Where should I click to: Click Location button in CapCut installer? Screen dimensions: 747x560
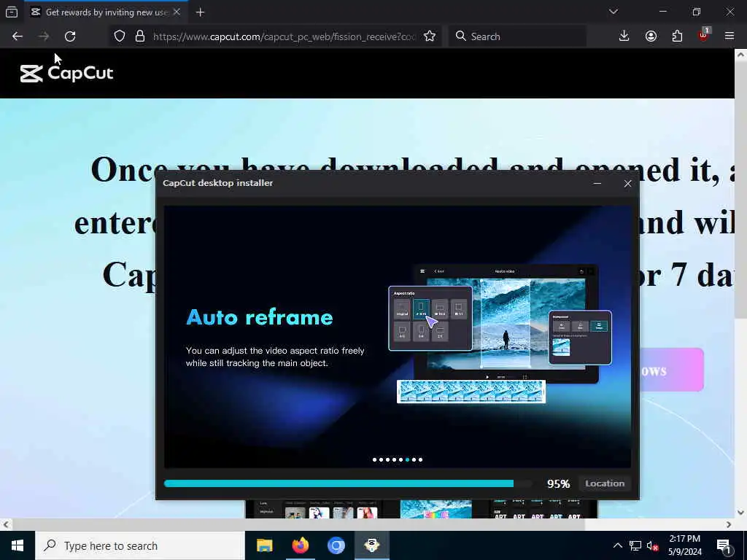605,483
